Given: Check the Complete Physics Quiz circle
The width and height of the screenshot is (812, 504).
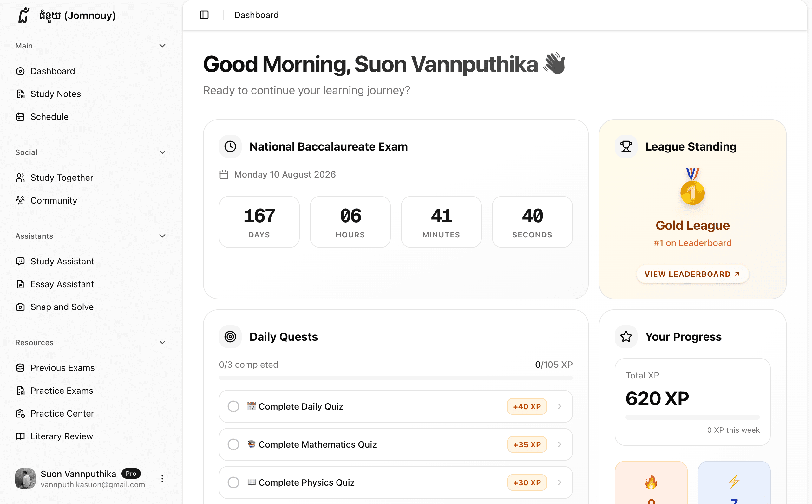Looking at the screenshot, I should coord(233,482).
